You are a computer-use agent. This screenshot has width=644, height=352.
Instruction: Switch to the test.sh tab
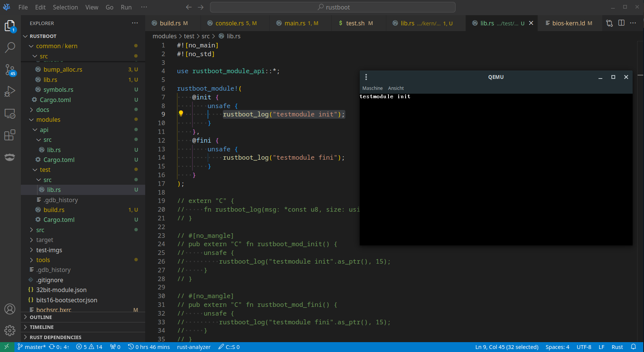coord(359,23)
